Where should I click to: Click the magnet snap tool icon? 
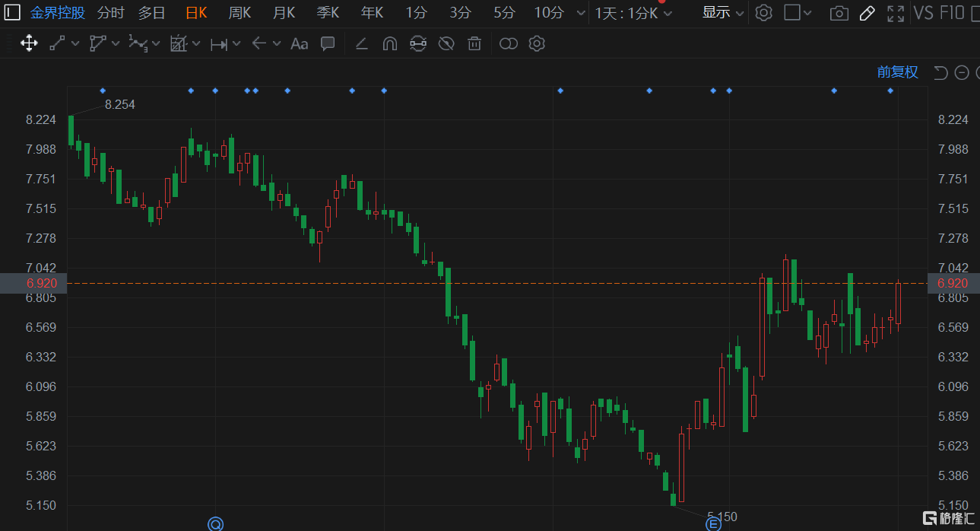(389, 43)
